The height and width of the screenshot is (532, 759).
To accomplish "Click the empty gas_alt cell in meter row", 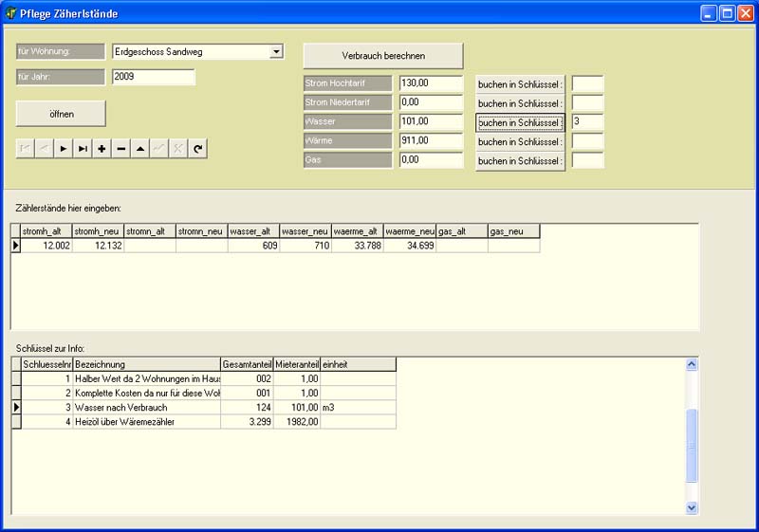I will (x=462, y=246).
